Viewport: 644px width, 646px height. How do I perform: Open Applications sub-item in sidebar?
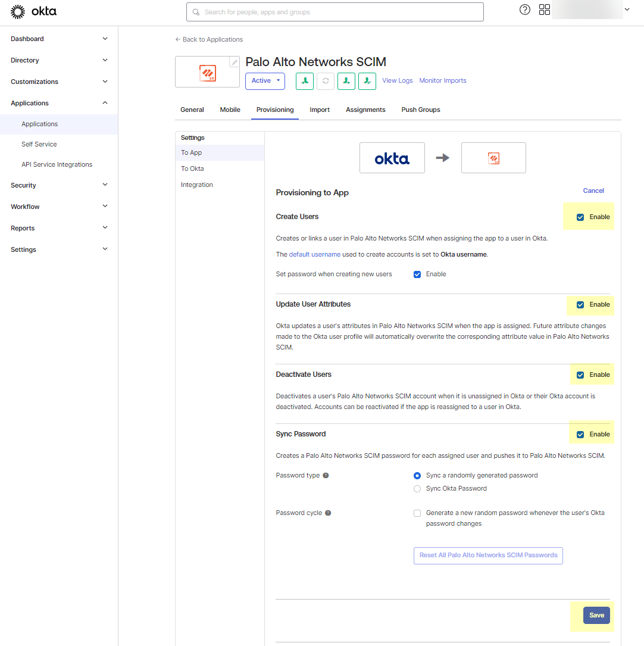(59, 124)
